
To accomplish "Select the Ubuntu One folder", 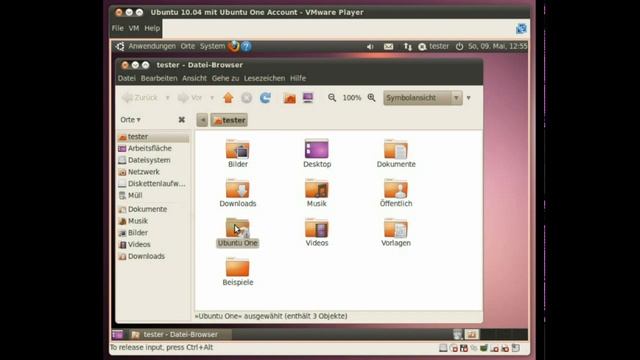I will [238, 232].
